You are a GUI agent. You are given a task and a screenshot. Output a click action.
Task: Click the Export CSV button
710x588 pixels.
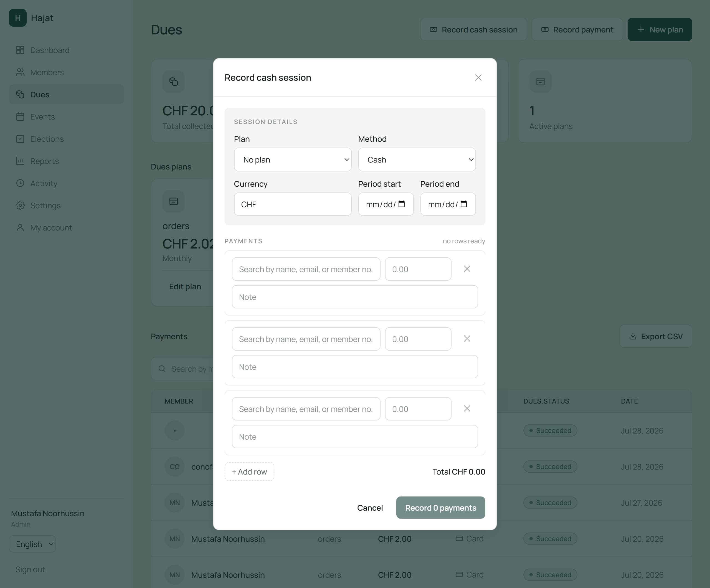click(656, 336)
